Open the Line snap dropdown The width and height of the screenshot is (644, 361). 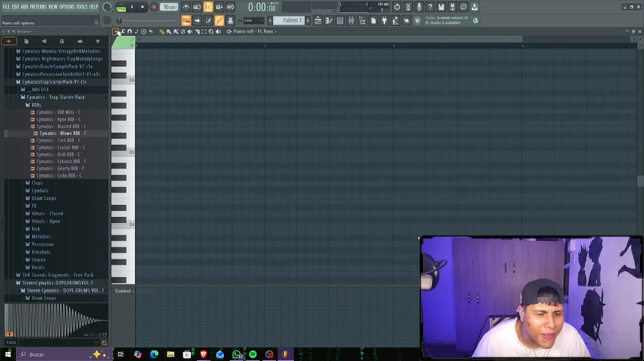coord(254,21)
